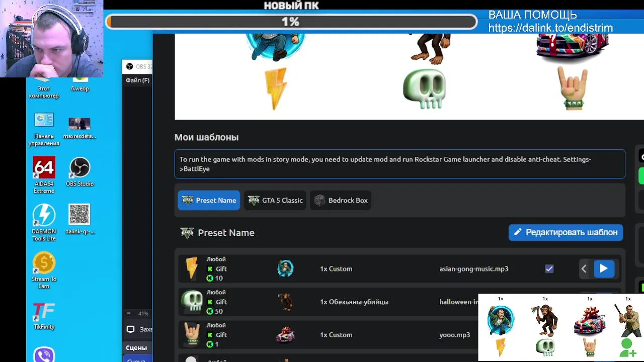
Task: Toggle checkbox in asian-gong-music.mp3 row
Action: [549, 269]
